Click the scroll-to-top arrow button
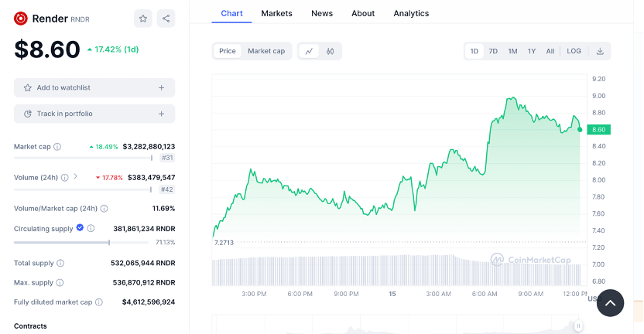This screenshot has width=644, height=334. pos(610,303)
